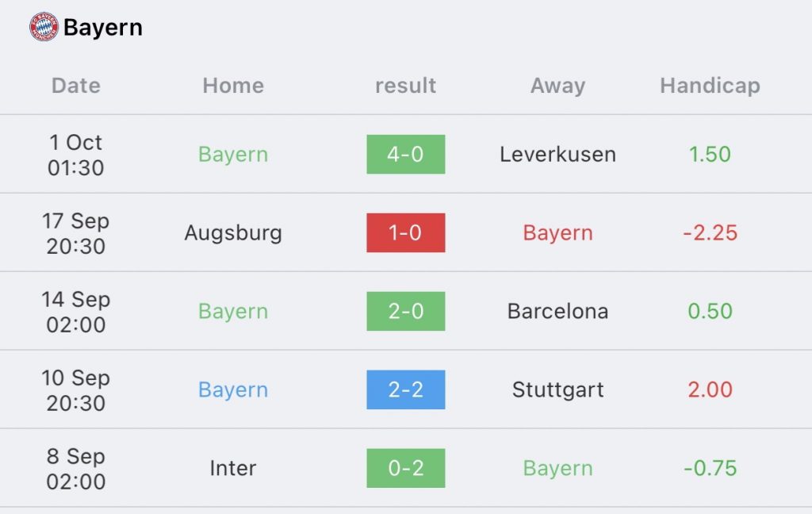812x514 pixels.
Task: Select the green 4-0 result badge
Action: (405, 155)
